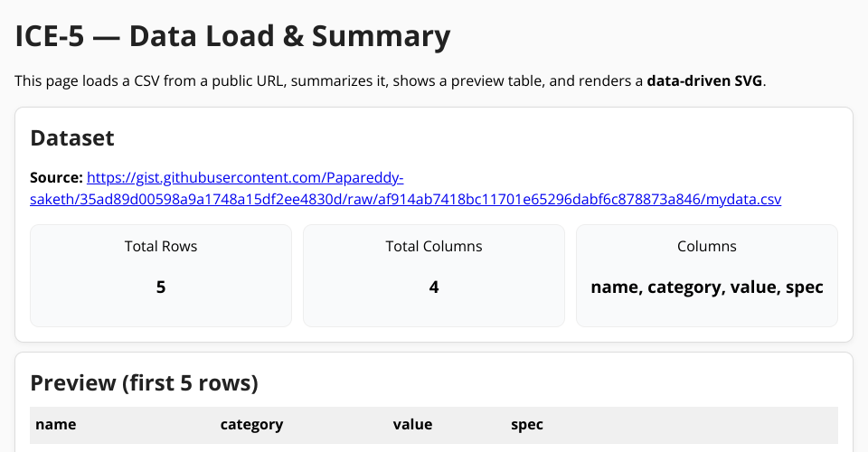Click the 'spec' table column header
The image size is (868, 452).
click(x=527, y=424)
